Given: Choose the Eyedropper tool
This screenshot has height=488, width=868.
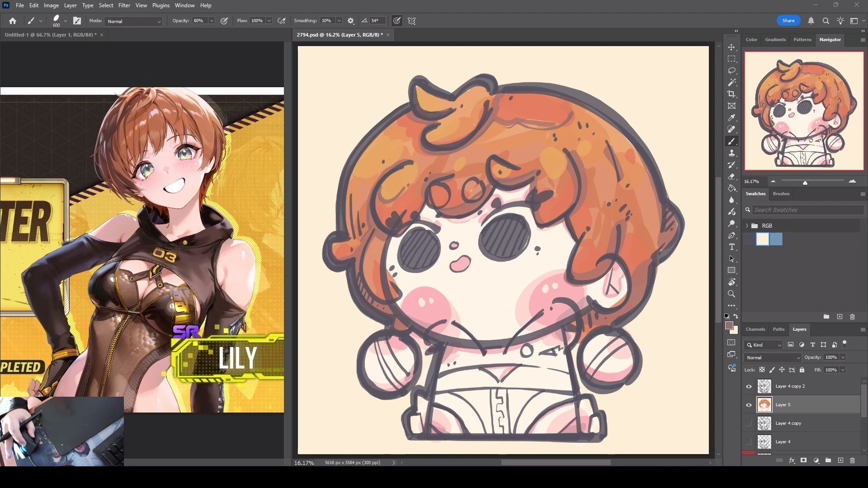Looking at the screenshot, I should click(731, 117).
